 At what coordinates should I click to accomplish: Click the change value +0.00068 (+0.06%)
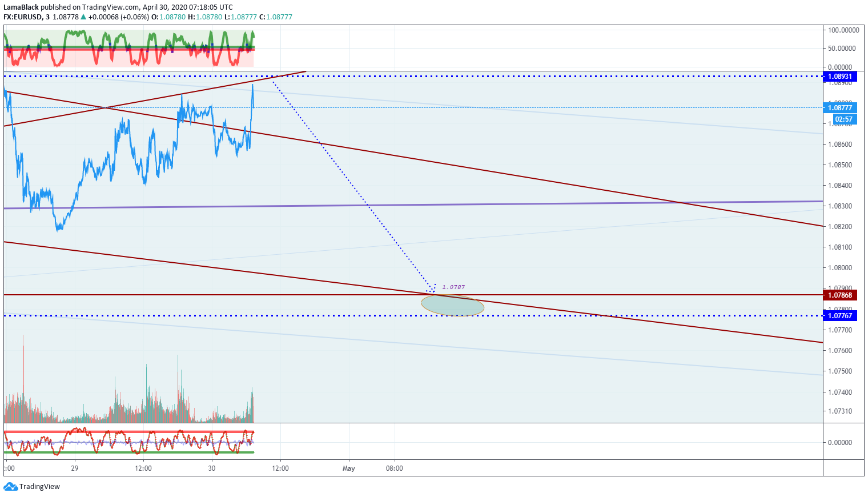click(x=119, y=17)
